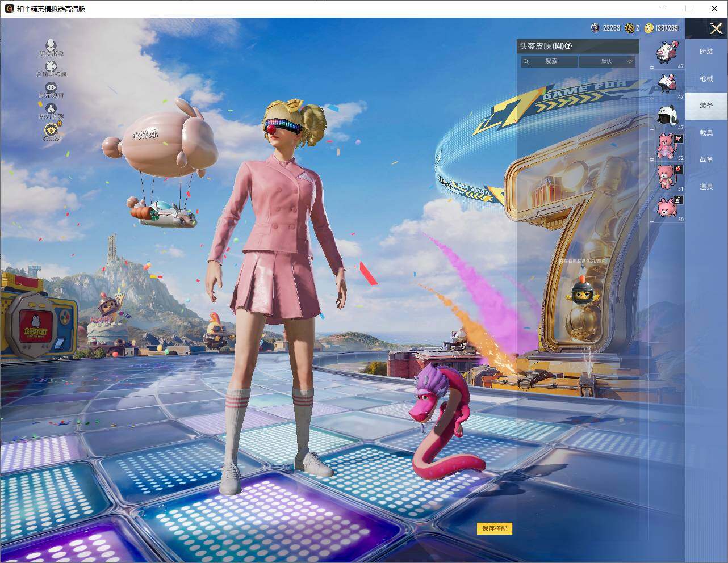Click the magnifier search icon
The width and height of the screenshot is (728, 563).
(x=526, y=61)
